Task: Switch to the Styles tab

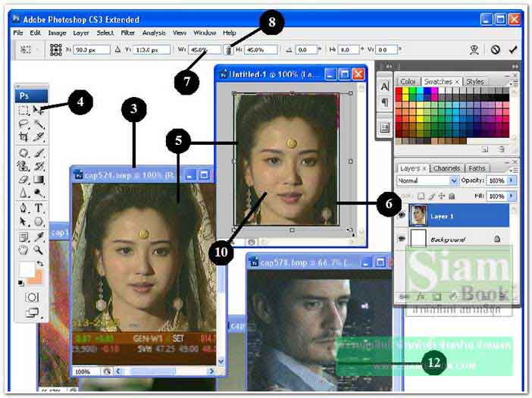Action: [x=475, y=82]
